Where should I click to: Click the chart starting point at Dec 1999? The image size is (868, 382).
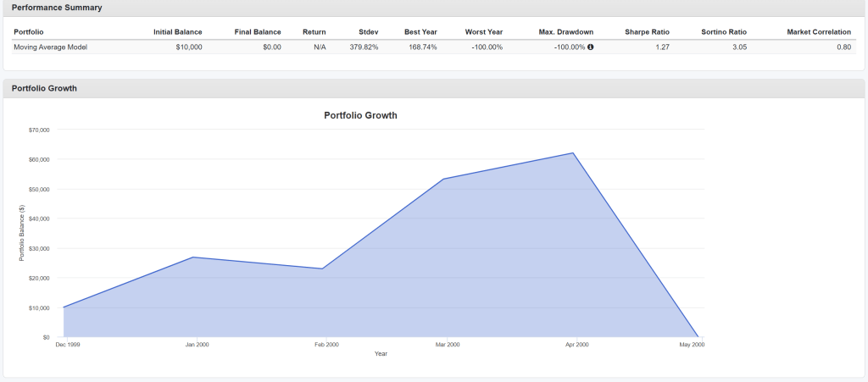tap(64, 307)
